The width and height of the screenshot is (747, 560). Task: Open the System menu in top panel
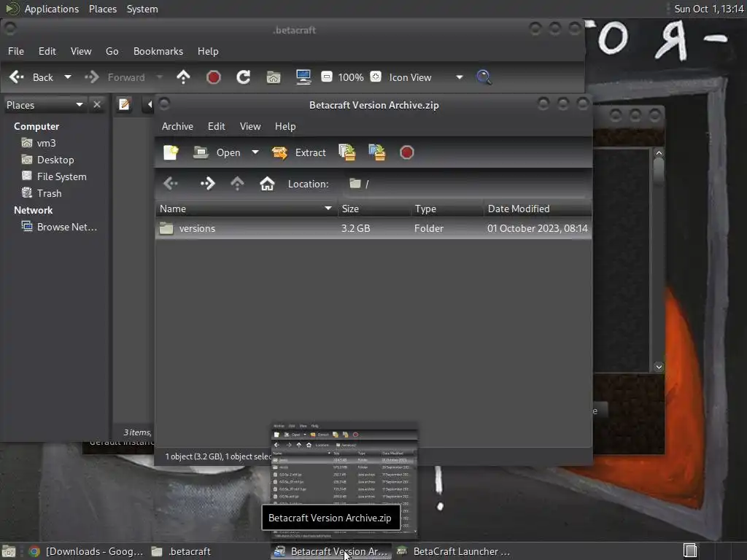[x=142, y=9]
